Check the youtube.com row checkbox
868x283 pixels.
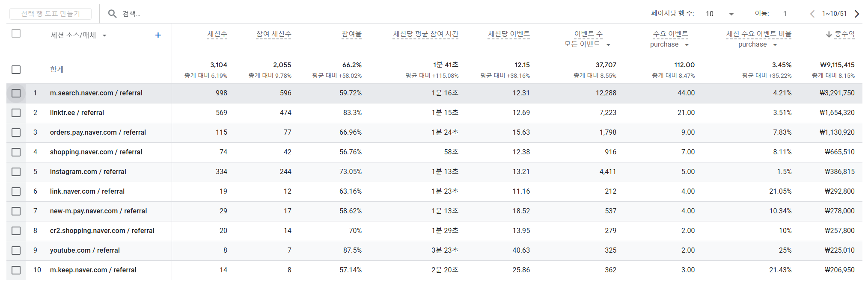pyautogui.click(x=16, y=251)
